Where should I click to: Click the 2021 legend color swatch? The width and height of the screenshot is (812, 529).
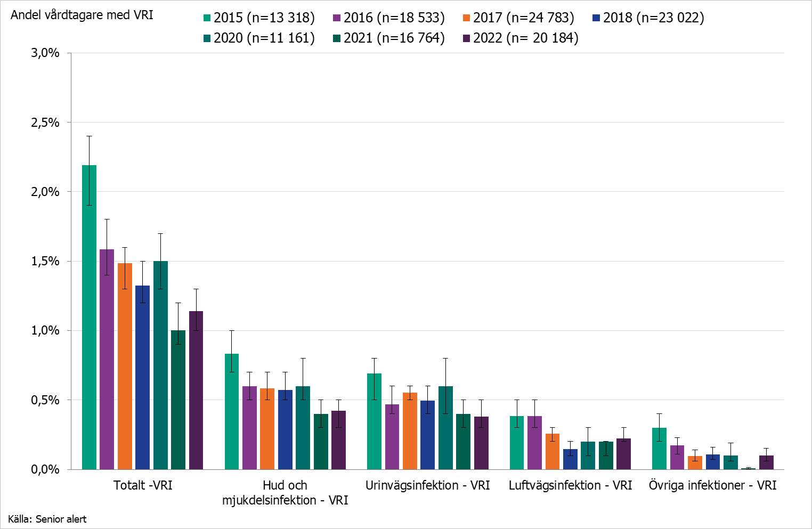tap(337, 38)
